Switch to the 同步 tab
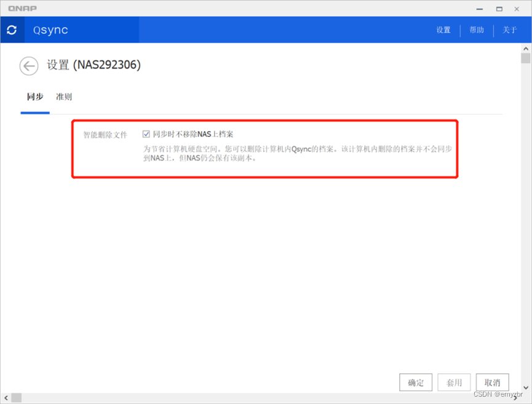 35,97
